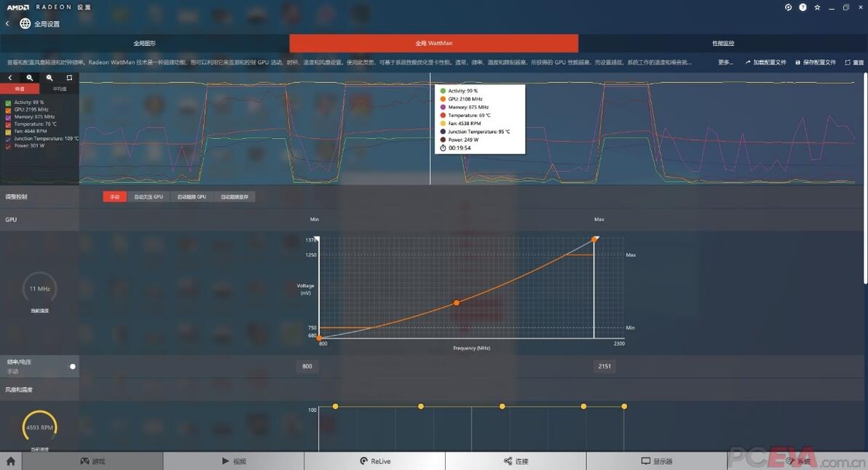The image size is (868, 470).
Task: Click the 加载配置文件 load profile button
Action: (766, 63)
